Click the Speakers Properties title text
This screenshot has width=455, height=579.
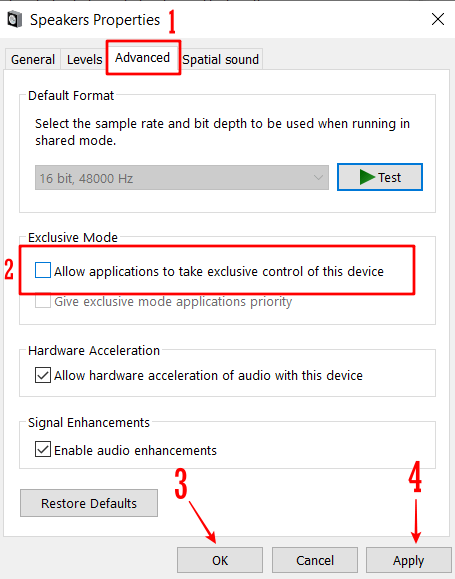pyautogui.click(x=95, y=20)
